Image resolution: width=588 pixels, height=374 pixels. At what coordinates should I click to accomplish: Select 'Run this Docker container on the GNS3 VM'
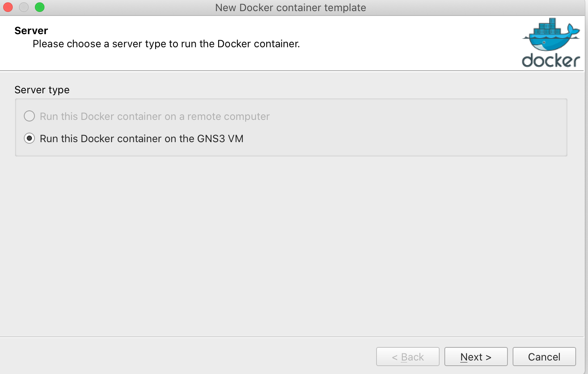pos(141,139)
